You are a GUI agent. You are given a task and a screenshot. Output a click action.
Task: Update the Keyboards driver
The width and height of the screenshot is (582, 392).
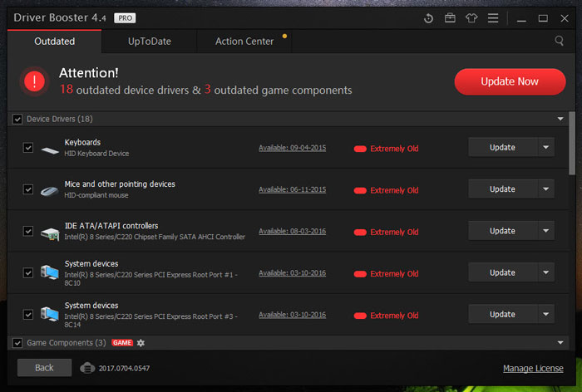pos(502,147)
